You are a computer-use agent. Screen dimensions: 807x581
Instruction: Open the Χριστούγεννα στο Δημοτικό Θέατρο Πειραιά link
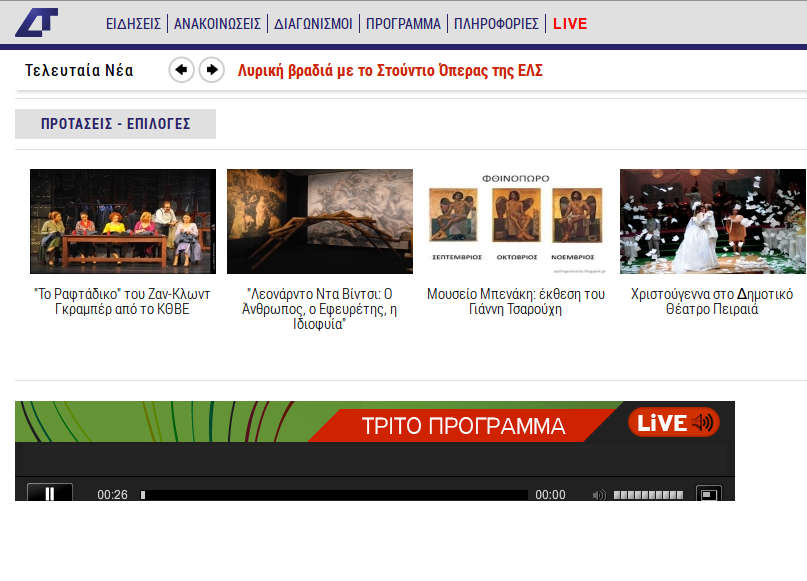(x=712, y=302)
